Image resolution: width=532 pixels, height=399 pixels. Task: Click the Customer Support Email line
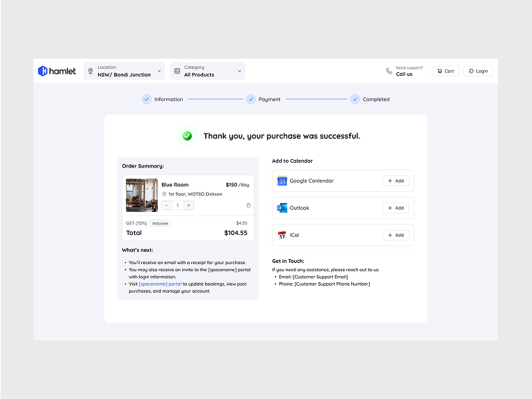click(x=313, y=277)
